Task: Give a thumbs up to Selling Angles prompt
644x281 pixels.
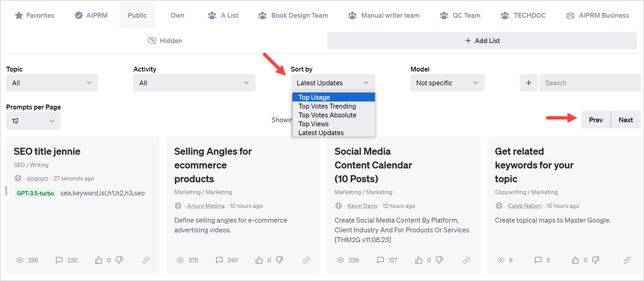Action: point(259,260)
